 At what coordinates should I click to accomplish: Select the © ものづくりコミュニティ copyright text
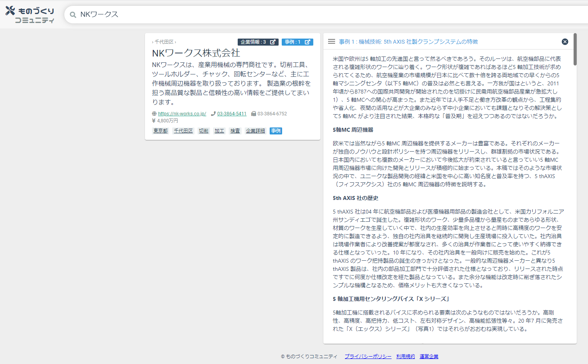[x=309, y=357]
